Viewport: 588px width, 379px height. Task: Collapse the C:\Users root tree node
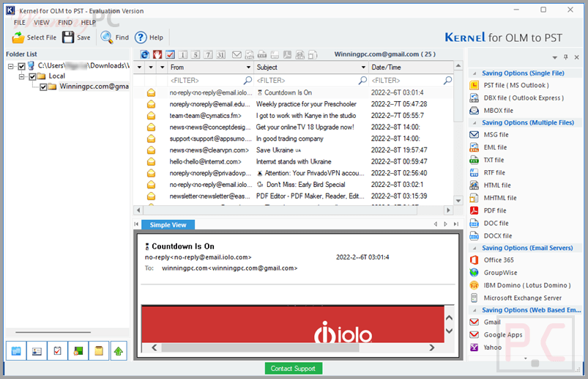pyautogui.click(x=11, y=66)
